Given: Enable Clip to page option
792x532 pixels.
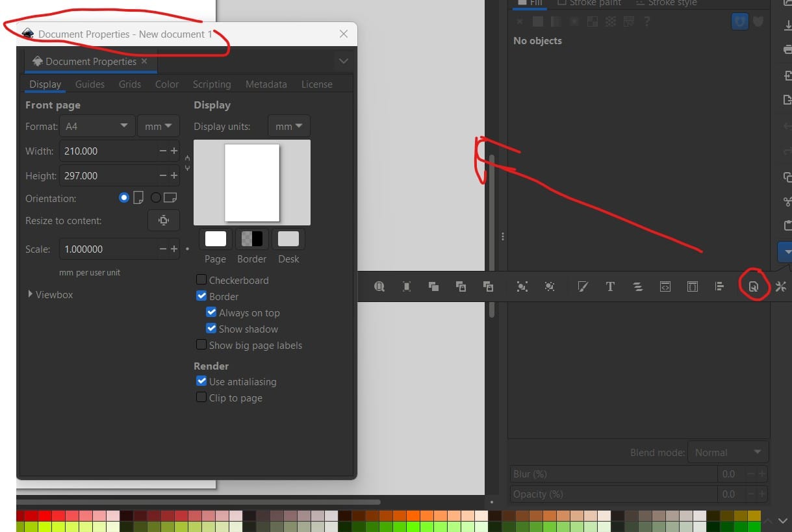Looking at the screenshot, I should (x=201, y=398).
